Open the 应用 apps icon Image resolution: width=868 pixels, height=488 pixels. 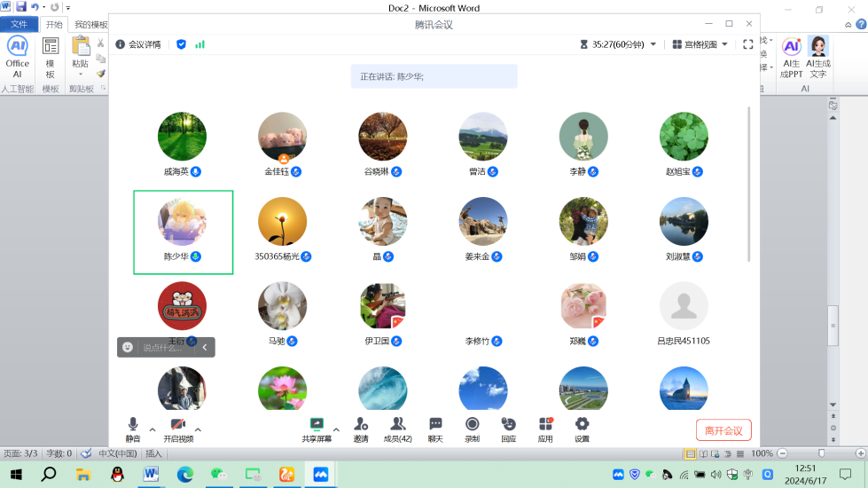pyautogui.click(x=545, y=425)
